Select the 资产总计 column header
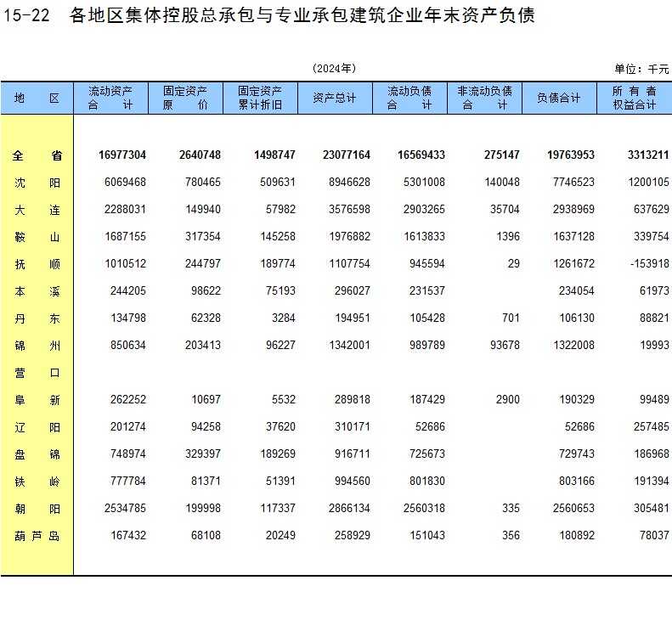 tap(335, 99)
